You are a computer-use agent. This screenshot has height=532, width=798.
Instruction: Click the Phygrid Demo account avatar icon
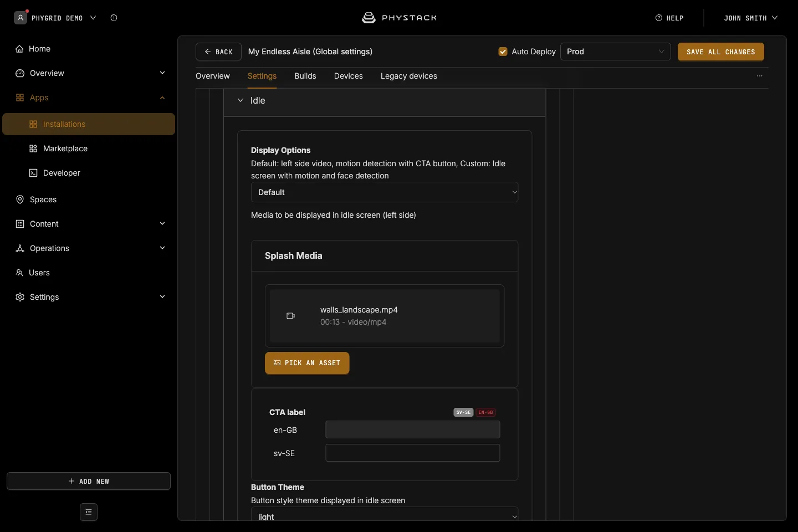click(21, 18)
